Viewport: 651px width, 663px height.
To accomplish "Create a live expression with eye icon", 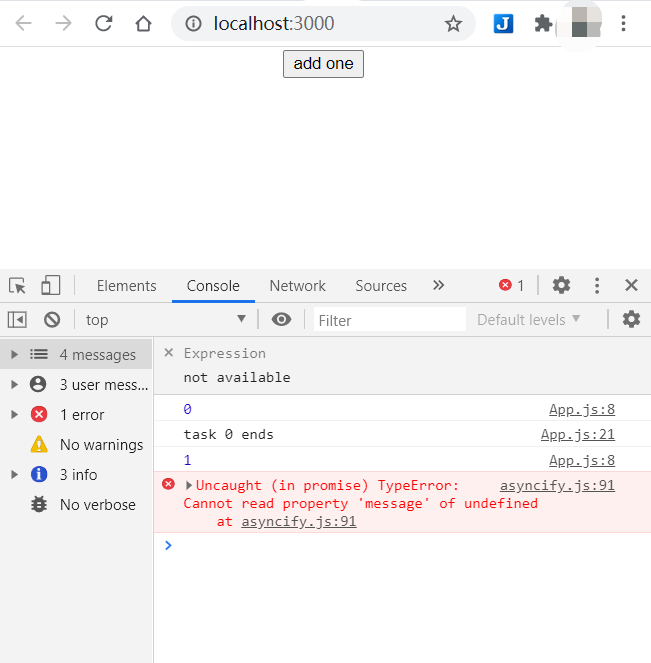I will (281, 320).
